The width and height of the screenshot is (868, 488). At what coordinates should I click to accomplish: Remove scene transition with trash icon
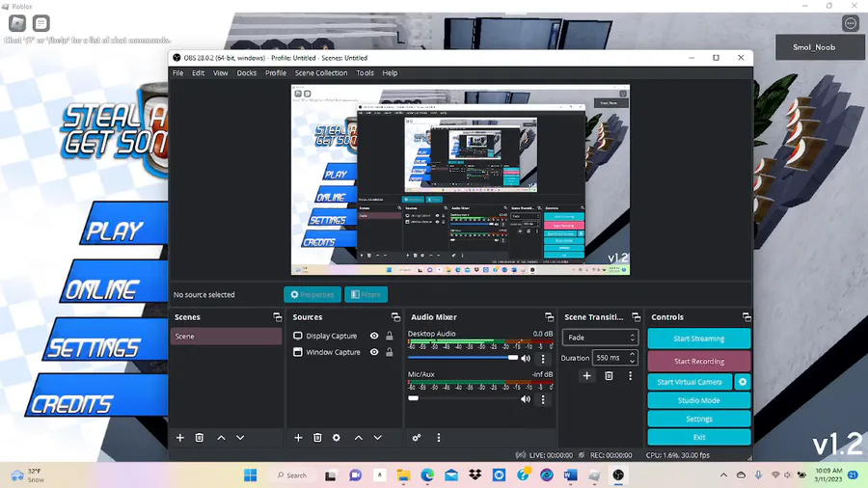[x=609, y=376]
